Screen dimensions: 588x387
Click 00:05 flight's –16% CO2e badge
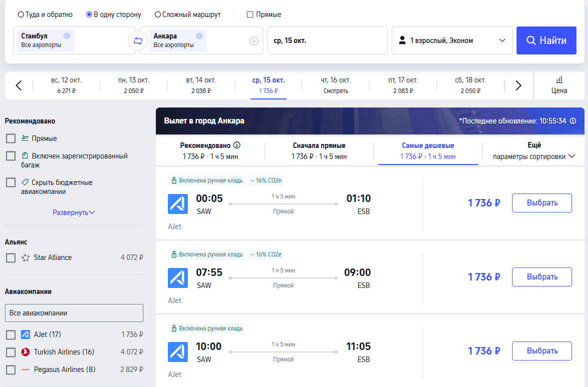coord(266,180)
